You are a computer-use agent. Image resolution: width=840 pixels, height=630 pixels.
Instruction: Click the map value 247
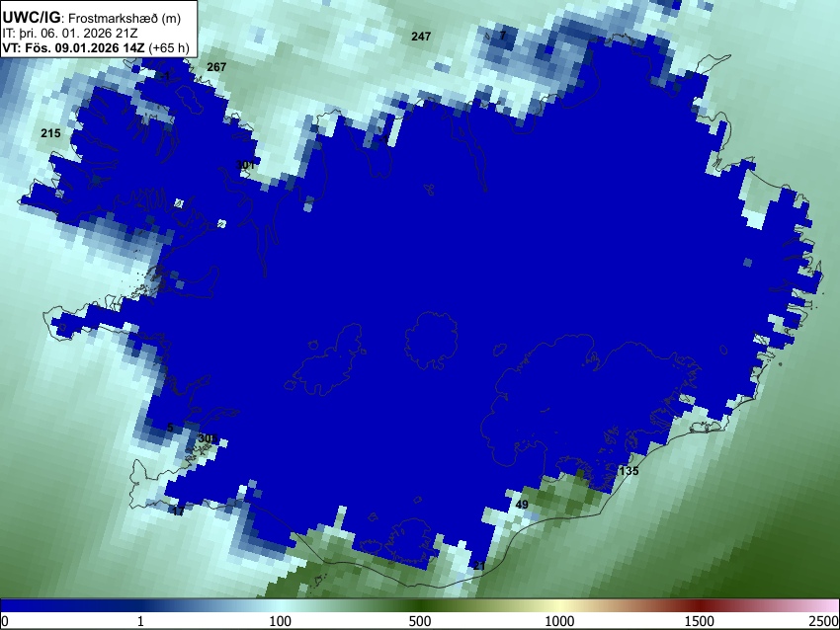421,37
